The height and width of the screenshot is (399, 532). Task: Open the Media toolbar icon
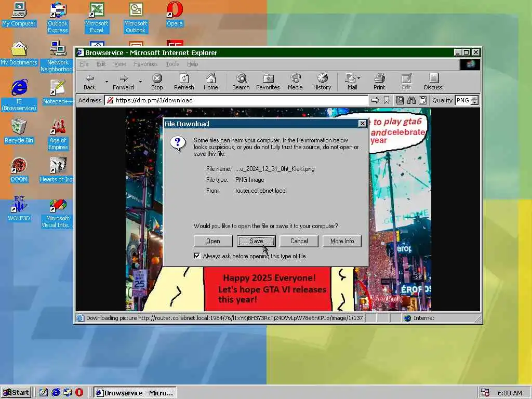295,82
